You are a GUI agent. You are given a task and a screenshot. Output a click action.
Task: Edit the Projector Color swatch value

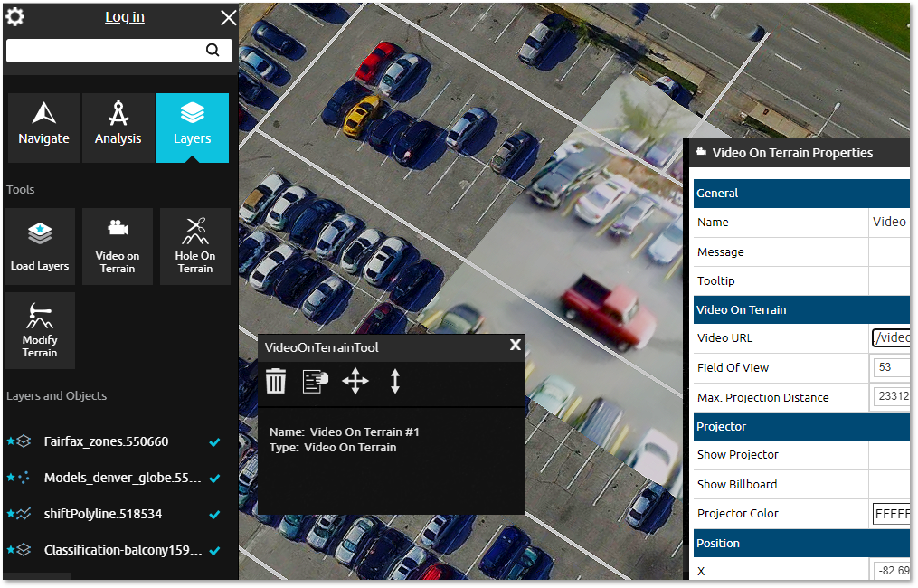[x=895, y=513]
